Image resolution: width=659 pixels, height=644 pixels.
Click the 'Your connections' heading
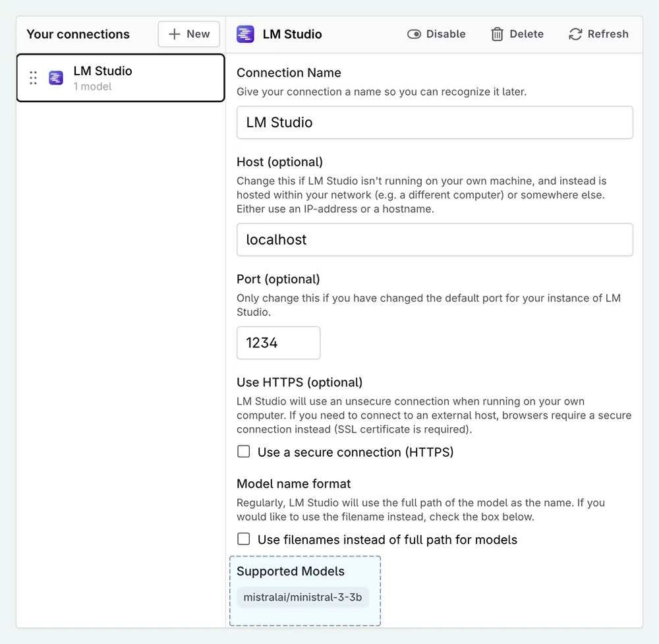pyautogui.click(x=78, y=34)
